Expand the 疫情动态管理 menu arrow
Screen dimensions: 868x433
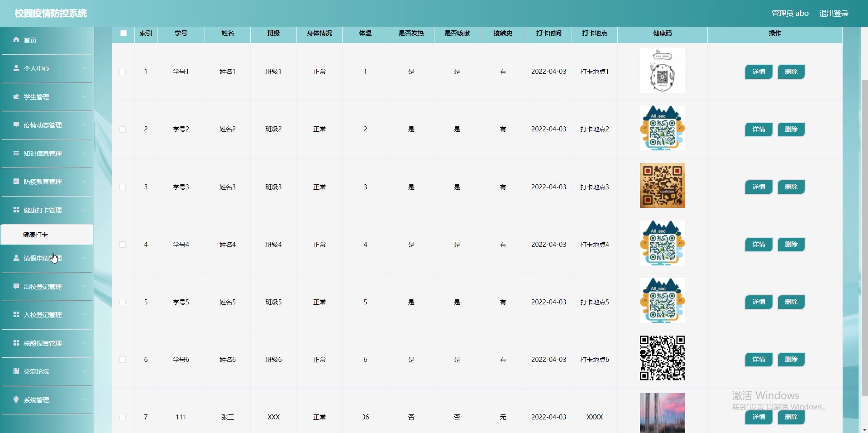(x=85, y=125)
